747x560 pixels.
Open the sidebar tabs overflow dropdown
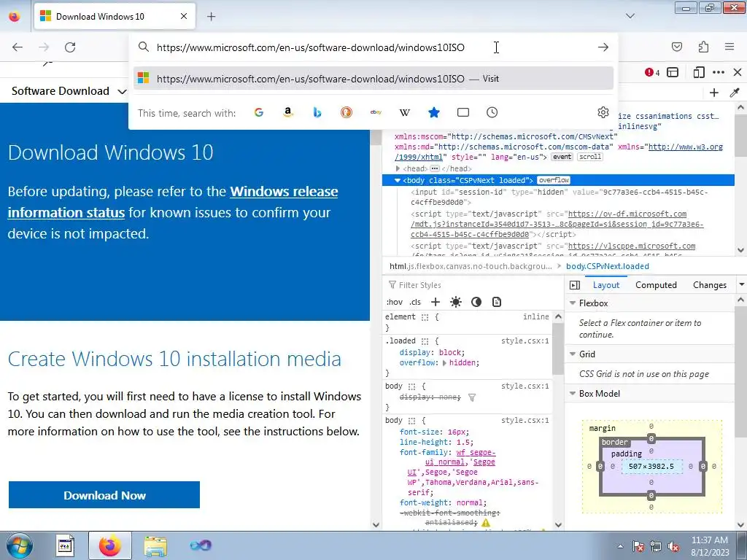pyautogui.click(x=741, y=285)
